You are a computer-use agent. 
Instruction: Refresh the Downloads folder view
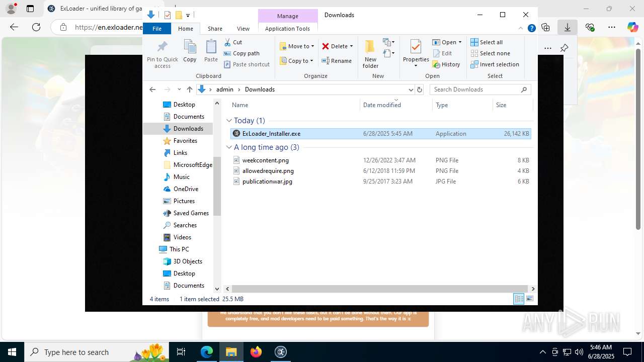tap(420, 89)
